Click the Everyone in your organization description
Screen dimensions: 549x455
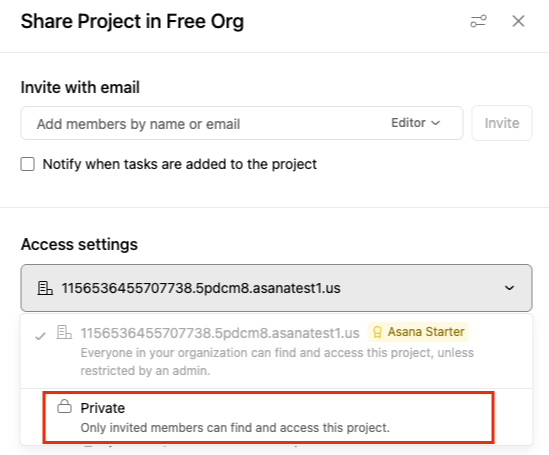coord(277,362)
